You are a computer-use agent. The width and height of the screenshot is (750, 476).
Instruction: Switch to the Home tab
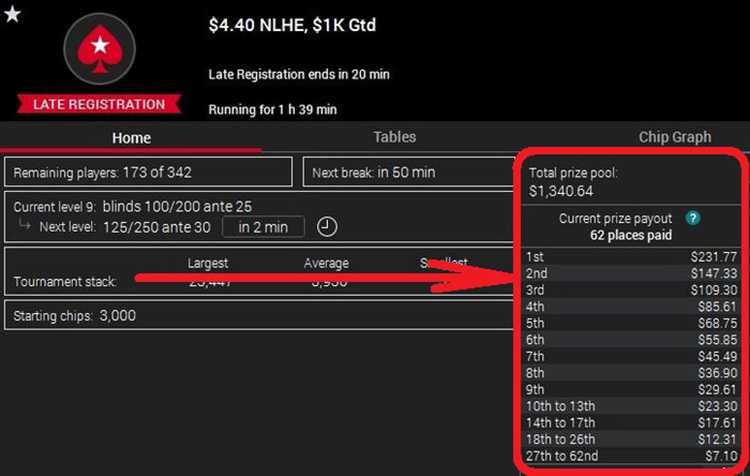131,138
